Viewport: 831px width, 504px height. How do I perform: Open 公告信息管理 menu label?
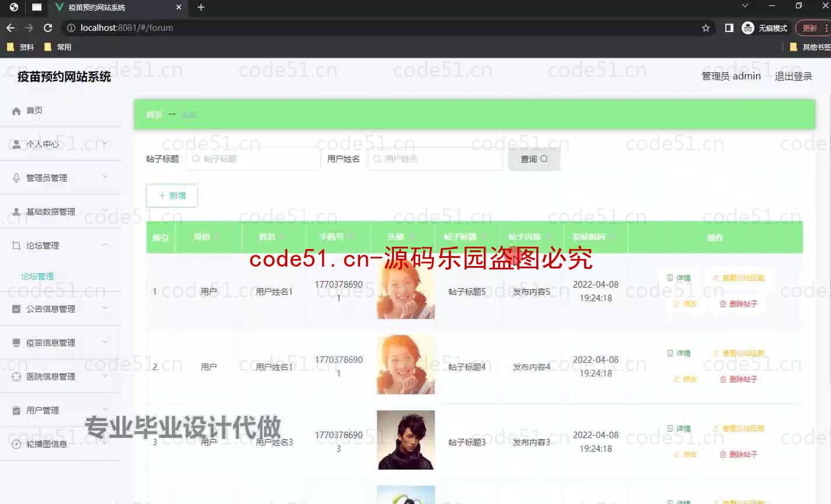tap(51, 309)
